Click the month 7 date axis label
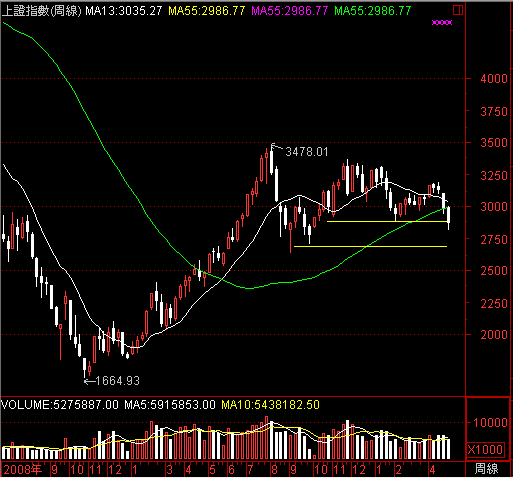This screenshot has height=479, width=513. coord(250,470)
